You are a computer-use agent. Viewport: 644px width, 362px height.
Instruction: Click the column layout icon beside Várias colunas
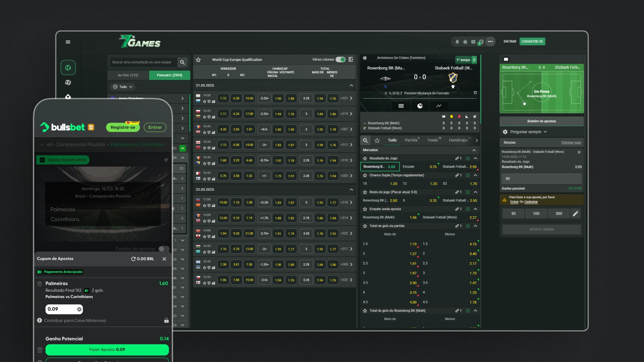pos(351,59)
